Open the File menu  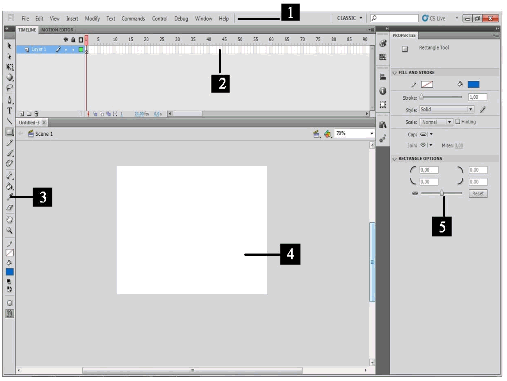coord(25,19)
